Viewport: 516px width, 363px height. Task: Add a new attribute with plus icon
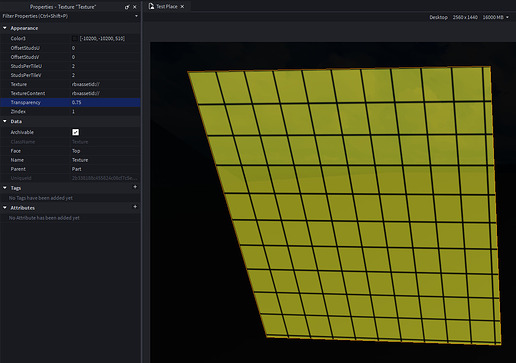click(135, 207)
